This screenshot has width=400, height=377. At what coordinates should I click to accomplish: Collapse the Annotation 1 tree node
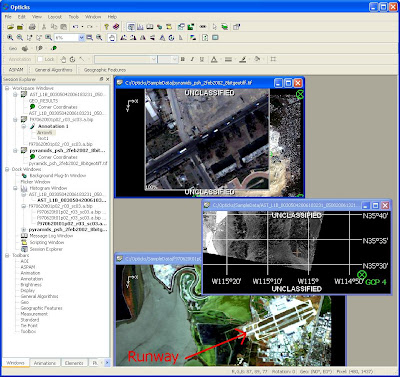[x=23, y=126]
